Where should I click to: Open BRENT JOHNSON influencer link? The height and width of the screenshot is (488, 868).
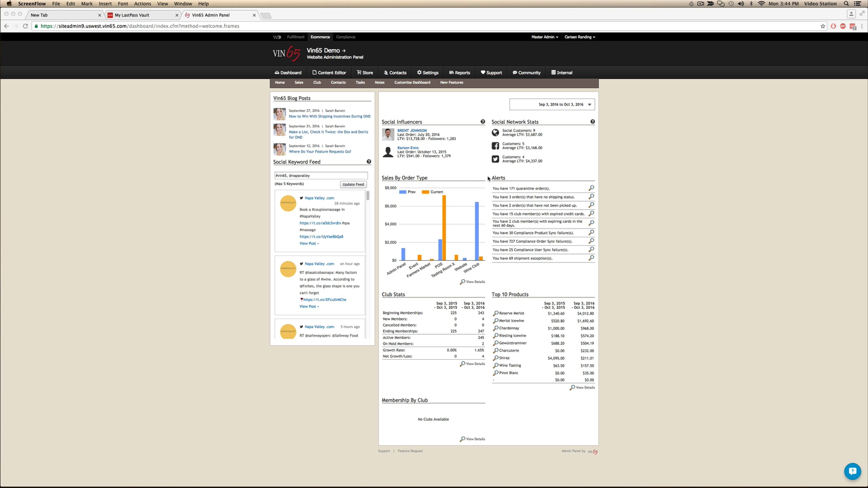[412, 130]
